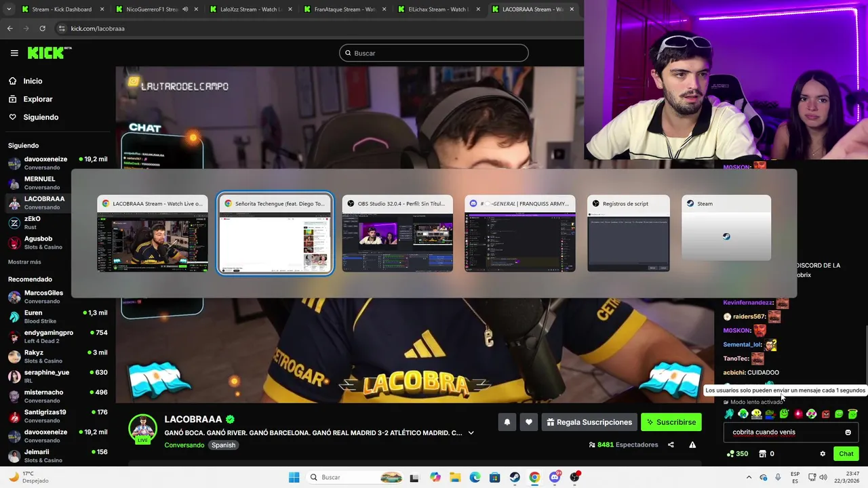Viewport: 868px width, 488px height.
Task: Select OBS Studio window in switcher
Action: [397, 235]
